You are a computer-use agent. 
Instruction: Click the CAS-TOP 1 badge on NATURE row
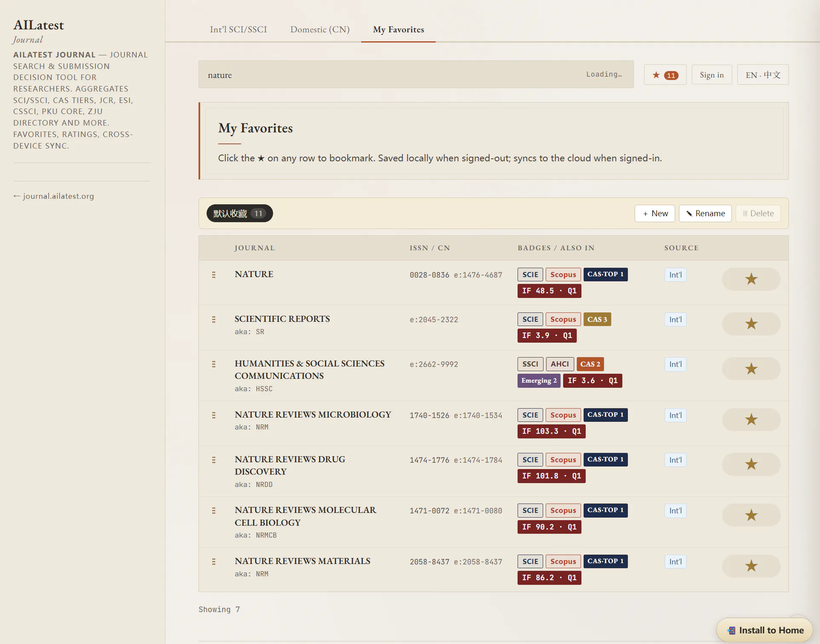coord(605,274)
